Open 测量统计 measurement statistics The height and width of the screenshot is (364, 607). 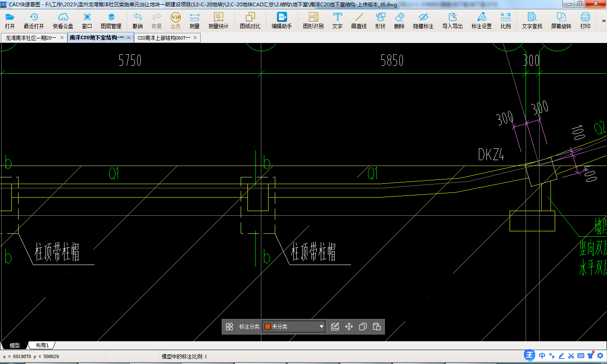pos(218,20)
